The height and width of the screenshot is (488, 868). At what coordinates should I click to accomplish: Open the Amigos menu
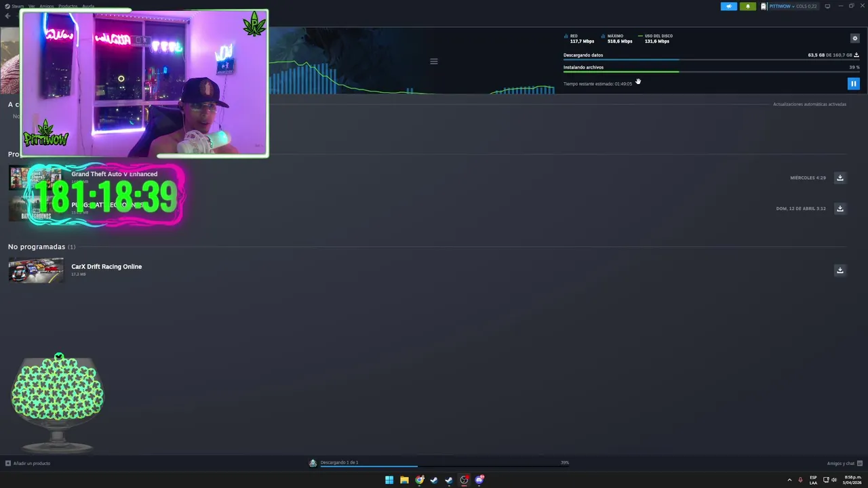pos(46,6)
